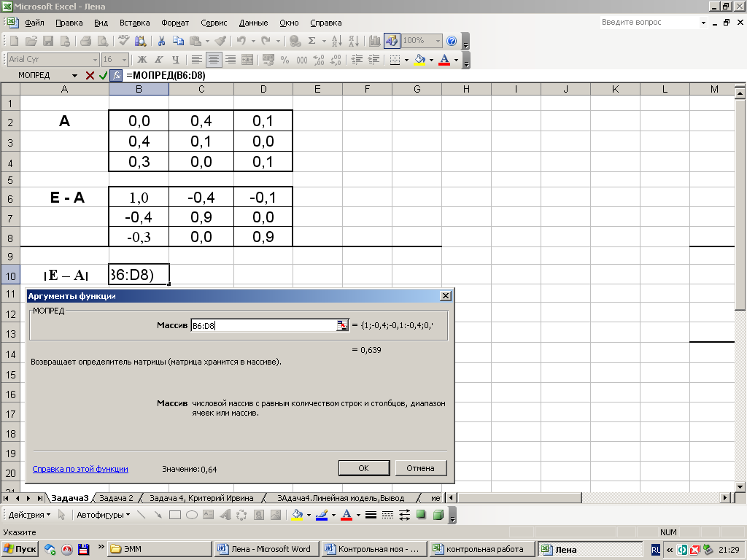Open the Формат menu
747x560 pixels.
(174, 23)
